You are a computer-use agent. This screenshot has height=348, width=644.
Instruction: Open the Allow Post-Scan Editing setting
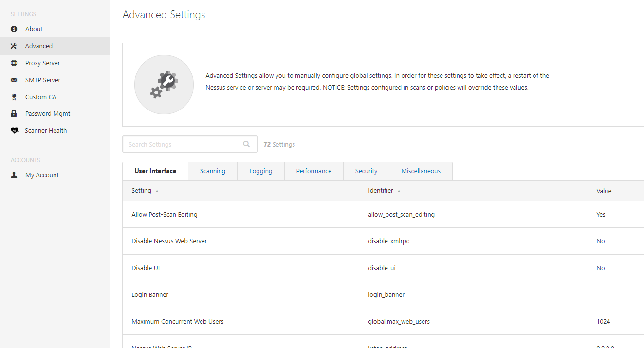[165, 215]
